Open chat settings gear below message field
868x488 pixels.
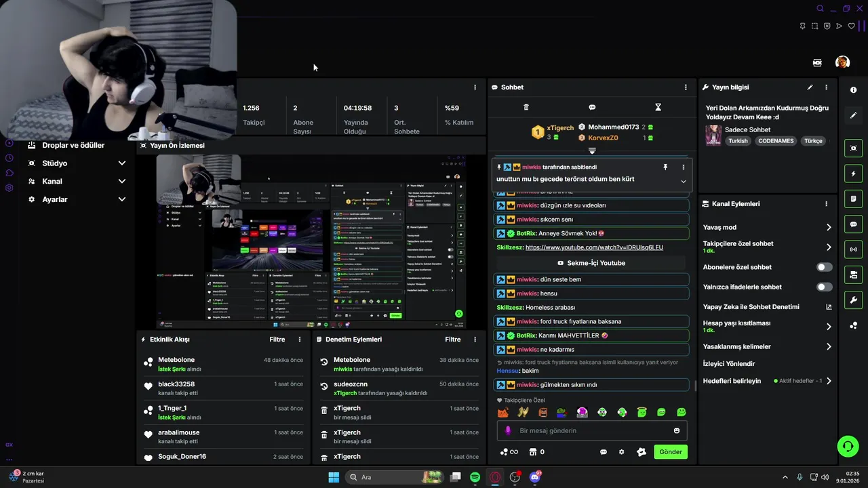(x=621, y=452)
